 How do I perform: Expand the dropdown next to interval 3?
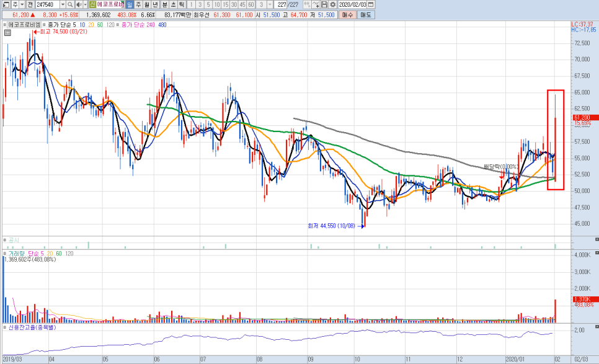[270, 4]
